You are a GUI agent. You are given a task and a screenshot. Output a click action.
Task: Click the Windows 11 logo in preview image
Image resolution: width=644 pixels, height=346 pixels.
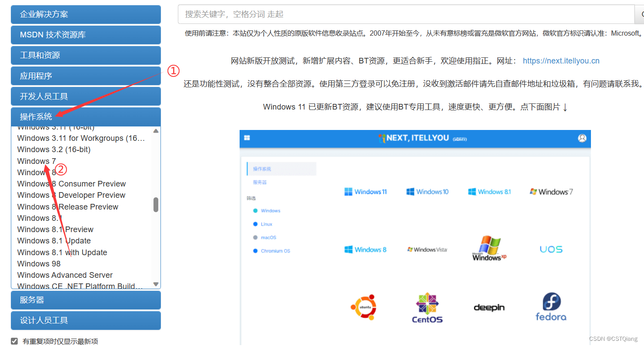coord(365,192)
